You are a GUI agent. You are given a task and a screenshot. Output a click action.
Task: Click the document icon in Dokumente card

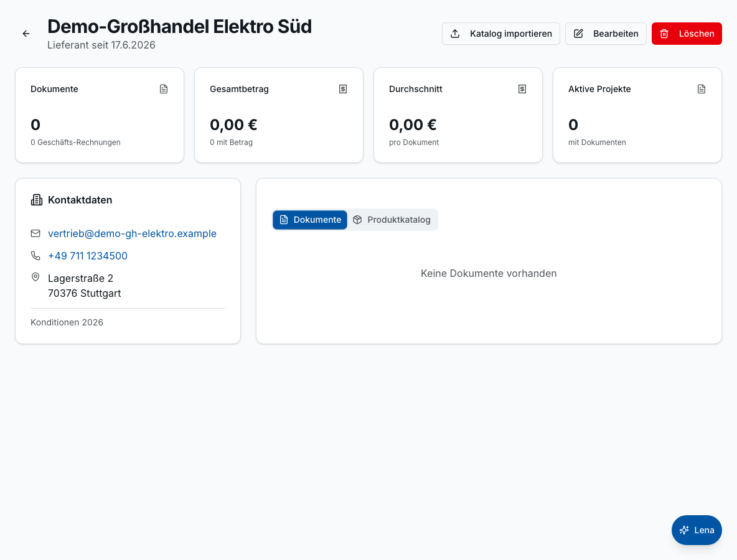coord(164,89)
